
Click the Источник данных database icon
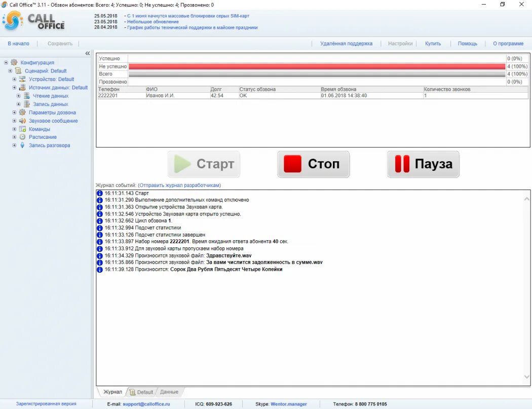coord(22,88)
